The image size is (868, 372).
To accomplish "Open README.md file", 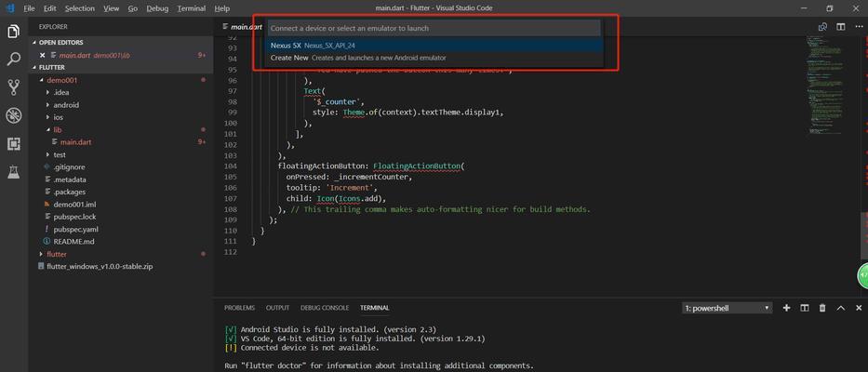I will click(73, 242).
